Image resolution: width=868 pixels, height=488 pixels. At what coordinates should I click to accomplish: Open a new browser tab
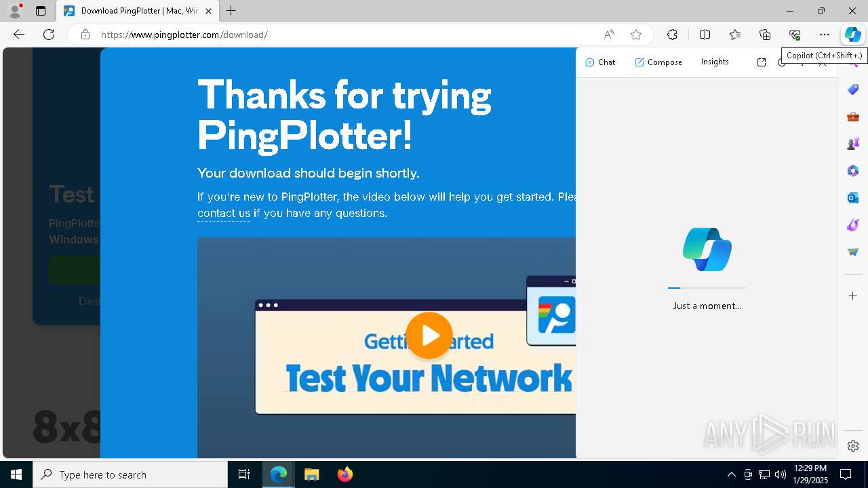[x=231, y=11]
